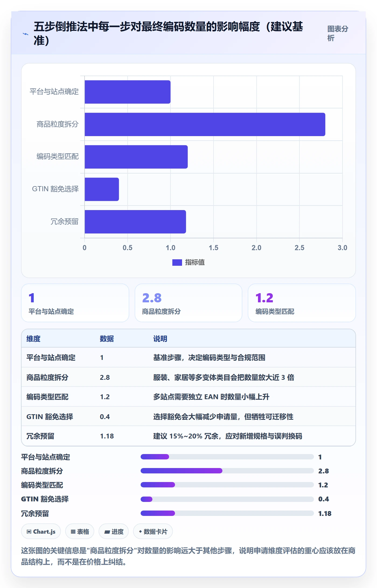Click the 编码类型匹配 progress bar
The height and width of the screenshot is (588, 377).
click(227, 485)
